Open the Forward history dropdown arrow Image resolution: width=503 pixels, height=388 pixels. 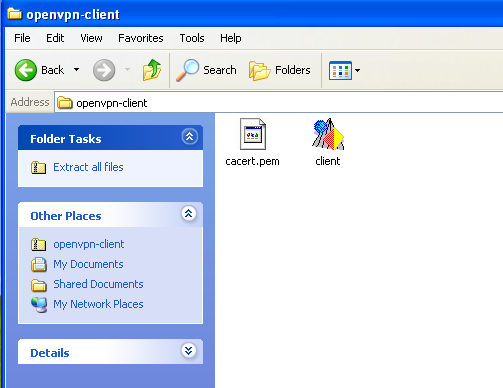click(127, 70)
